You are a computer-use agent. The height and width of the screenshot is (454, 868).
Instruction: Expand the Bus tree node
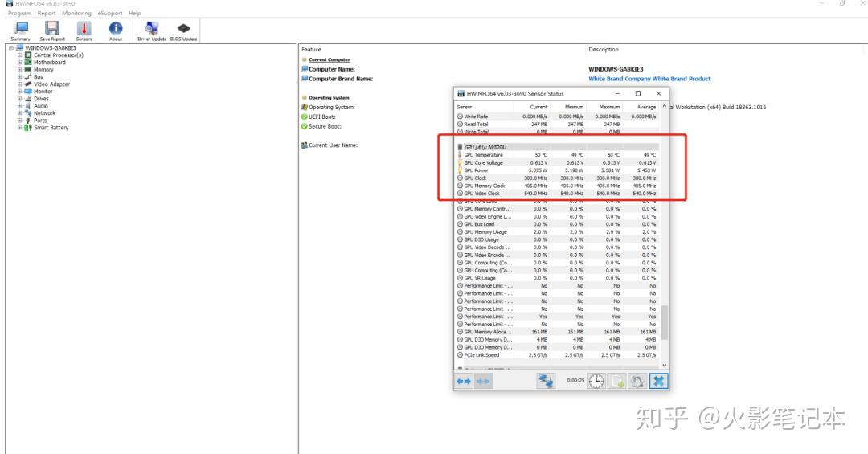[19, 77]
